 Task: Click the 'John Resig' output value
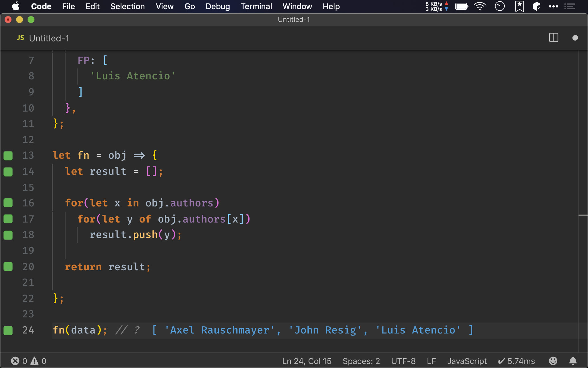325,330
